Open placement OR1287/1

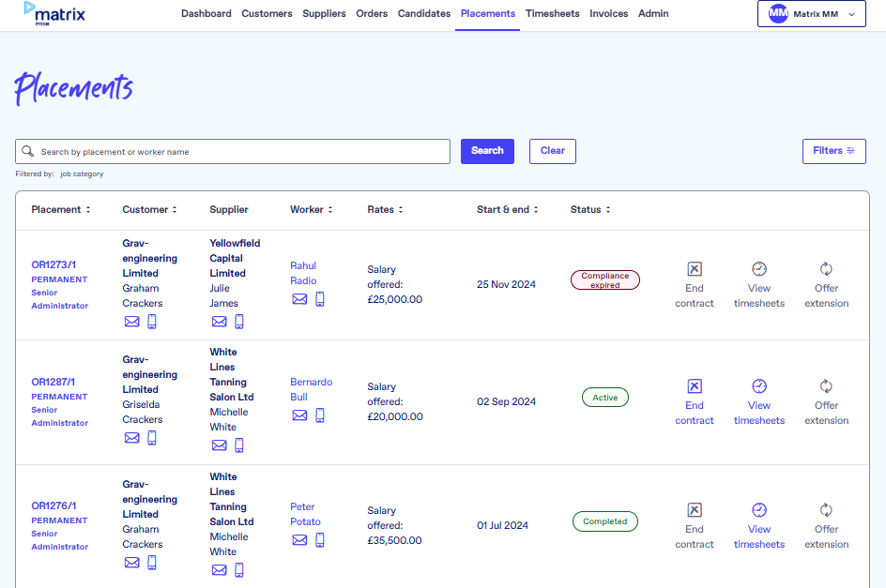pos(53,382)
